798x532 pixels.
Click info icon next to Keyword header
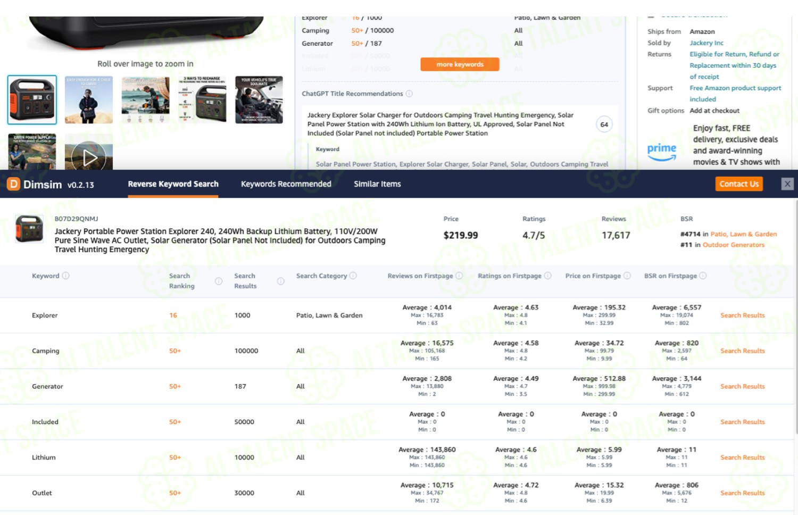pos(65,276)
